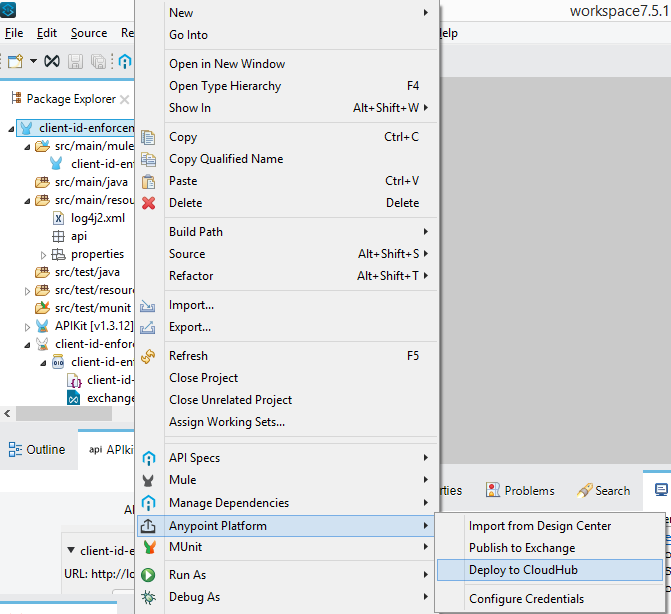Click the MUnit icon in the context menu

[x=149, y=547]
